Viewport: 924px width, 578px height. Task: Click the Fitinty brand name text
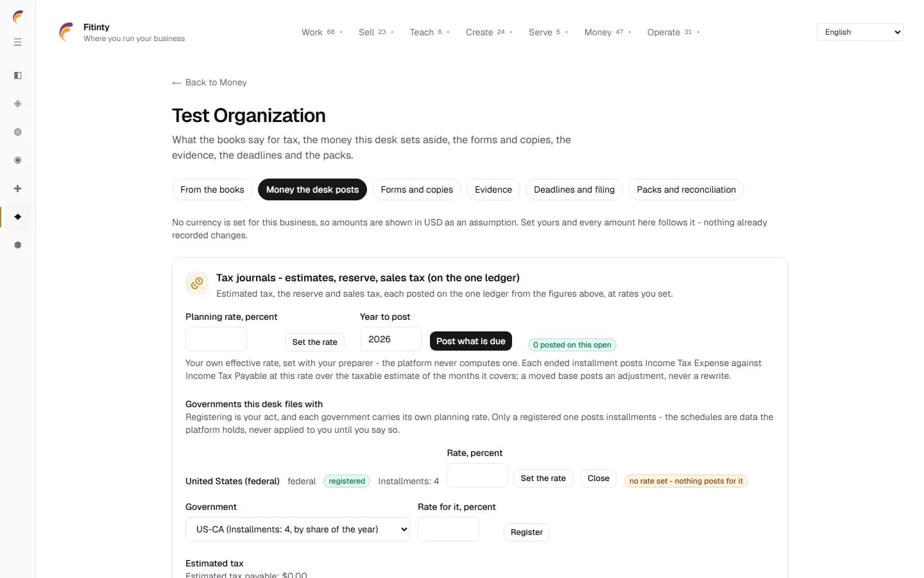tap(96, 27)
